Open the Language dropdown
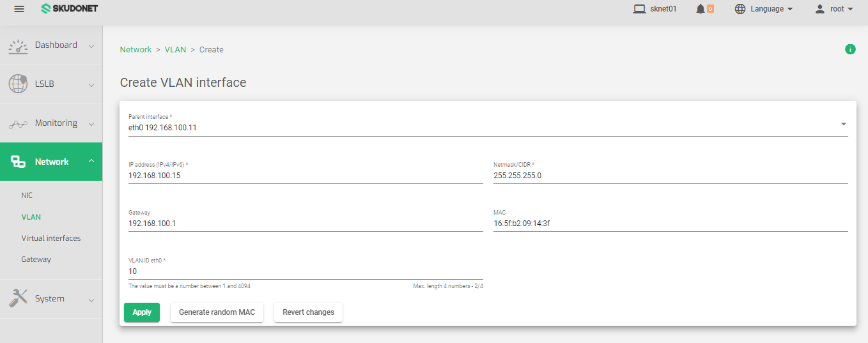This screenshot has height=343, width=868. pyautogui.click(x=764, y=9)
